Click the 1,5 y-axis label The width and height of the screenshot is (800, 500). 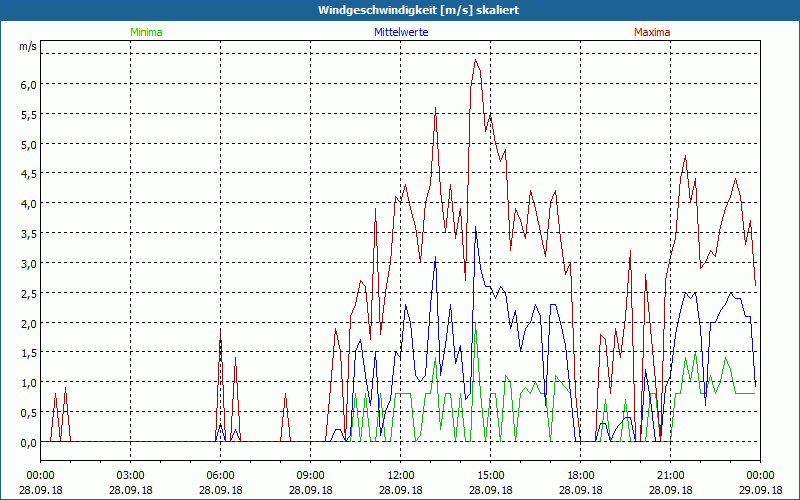[28, 353]
